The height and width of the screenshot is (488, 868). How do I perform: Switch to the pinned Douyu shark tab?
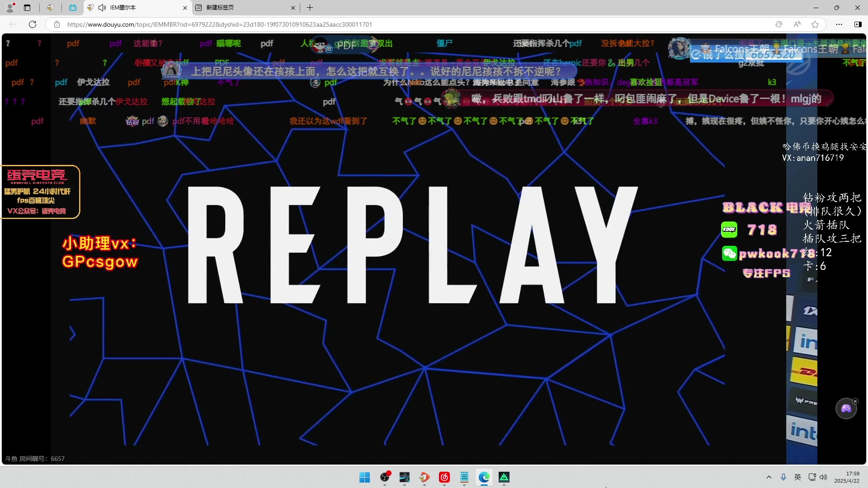[51, 8]
